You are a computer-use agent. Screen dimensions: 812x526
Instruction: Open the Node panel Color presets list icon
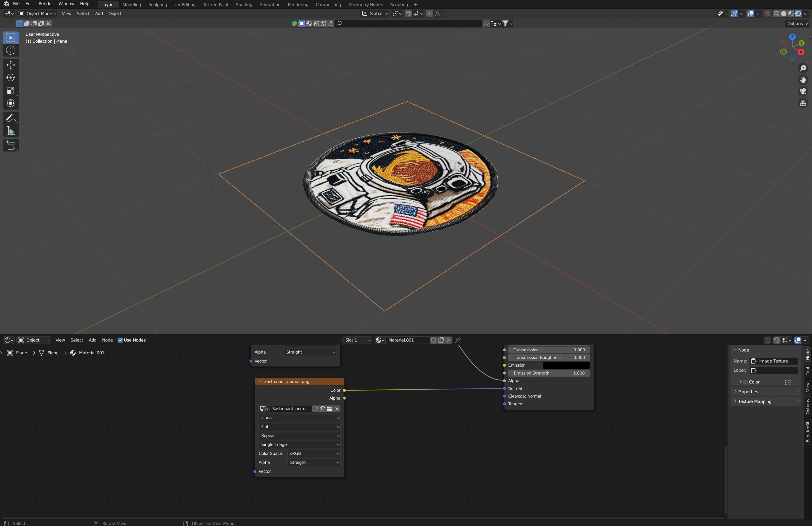[x=787, y=382]
